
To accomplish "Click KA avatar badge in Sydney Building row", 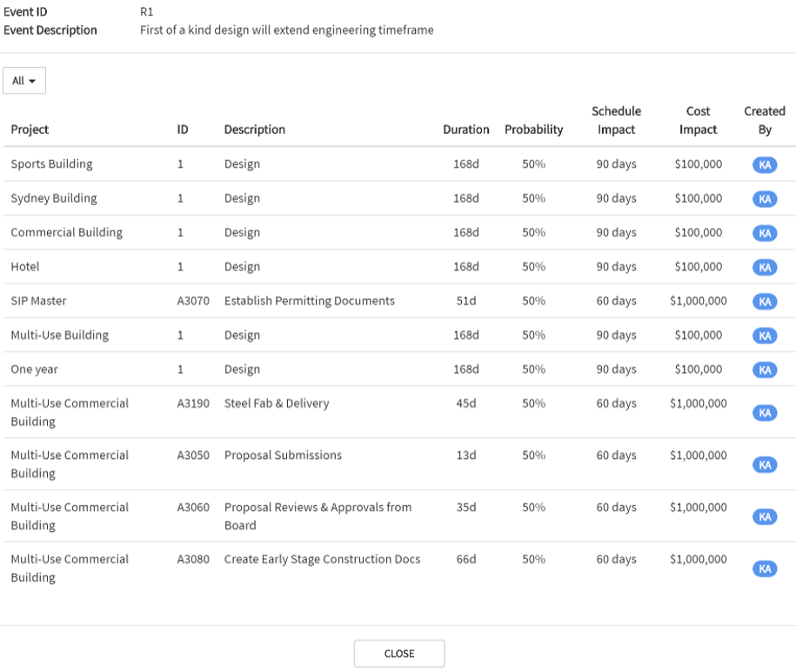I will pyautogui.click(x=765, y=199).
